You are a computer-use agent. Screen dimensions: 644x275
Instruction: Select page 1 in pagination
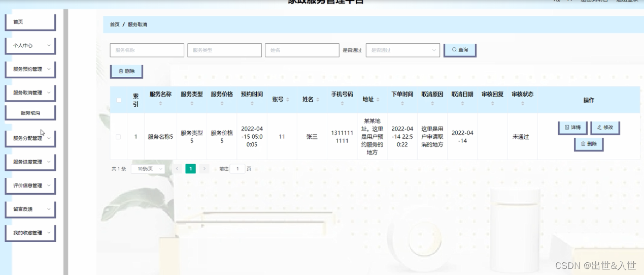pos(190,168)
